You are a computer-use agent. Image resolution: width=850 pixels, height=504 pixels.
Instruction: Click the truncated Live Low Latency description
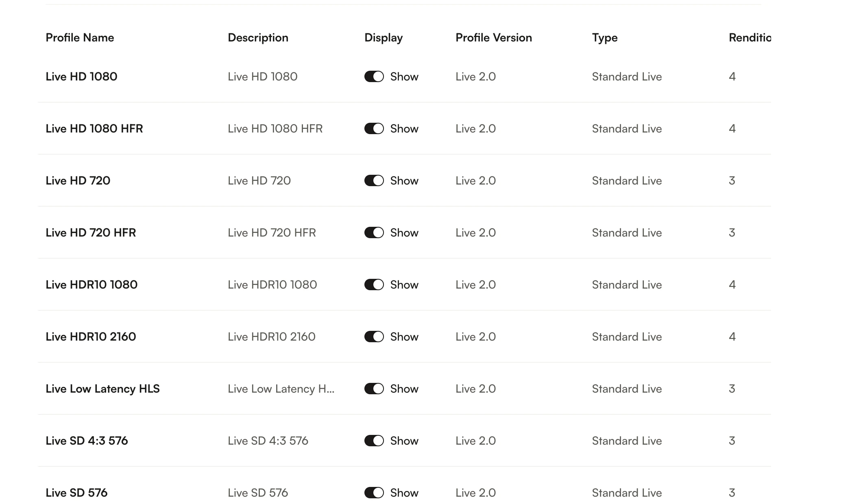(281, 389)
